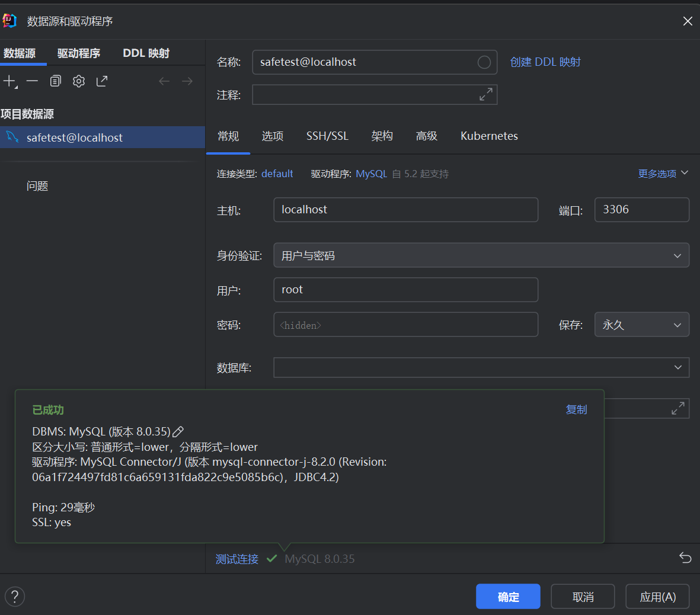Open the help question mark button
This screenshot has width=700, height=615.
(x=15, y=596)
